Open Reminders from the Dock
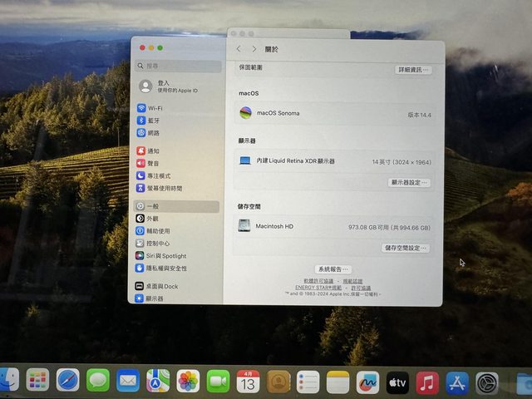 pyautogui.click(x=308, y=382)
